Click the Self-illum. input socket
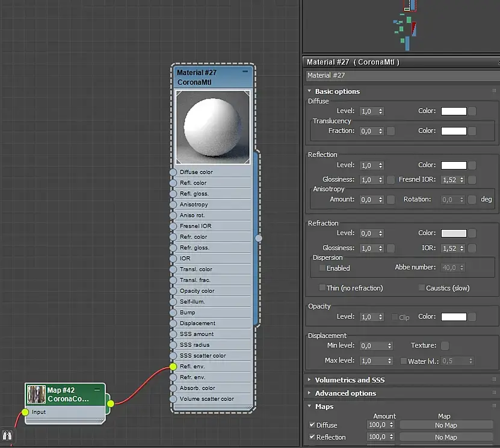 click(173, 302)
